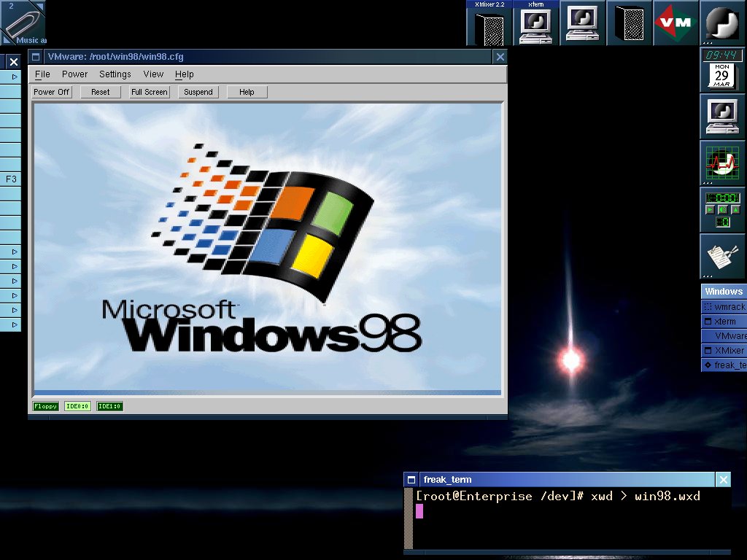Open the heartbeat system monitor dock app
Screen dimensions: 747x560
722,163
